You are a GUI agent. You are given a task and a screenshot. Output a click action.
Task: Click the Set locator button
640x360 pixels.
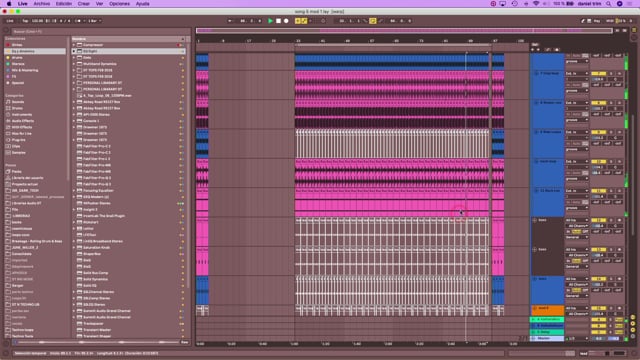(x=536, y=44)
